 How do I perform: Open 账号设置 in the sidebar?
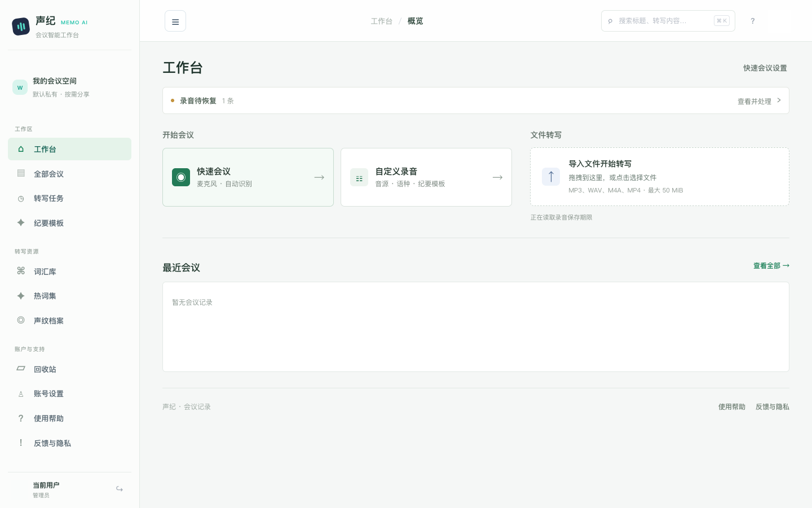[x=69, y=393]
